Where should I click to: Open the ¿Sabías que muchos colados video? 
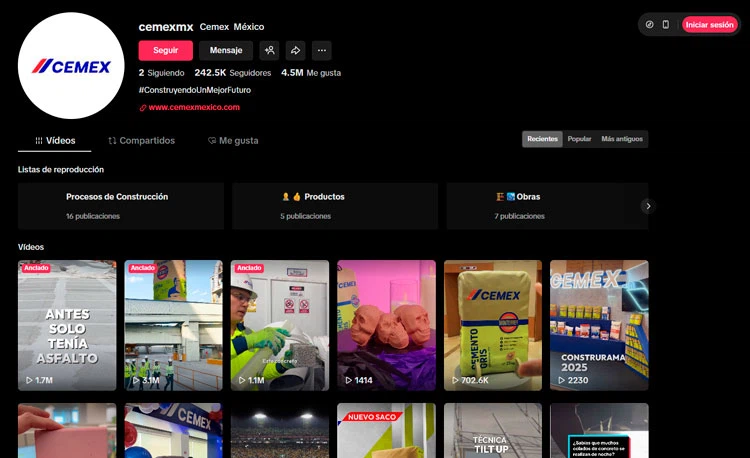[599, 430]
